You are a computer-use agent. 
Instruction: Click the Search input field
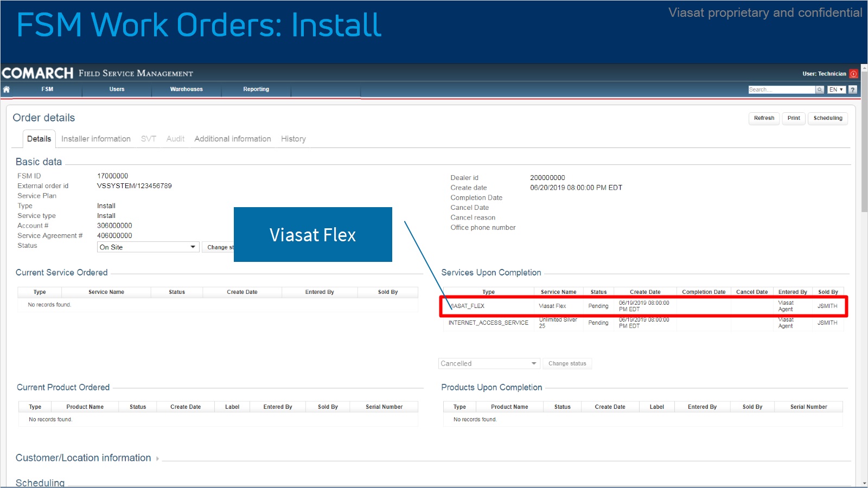pos(782,89)
